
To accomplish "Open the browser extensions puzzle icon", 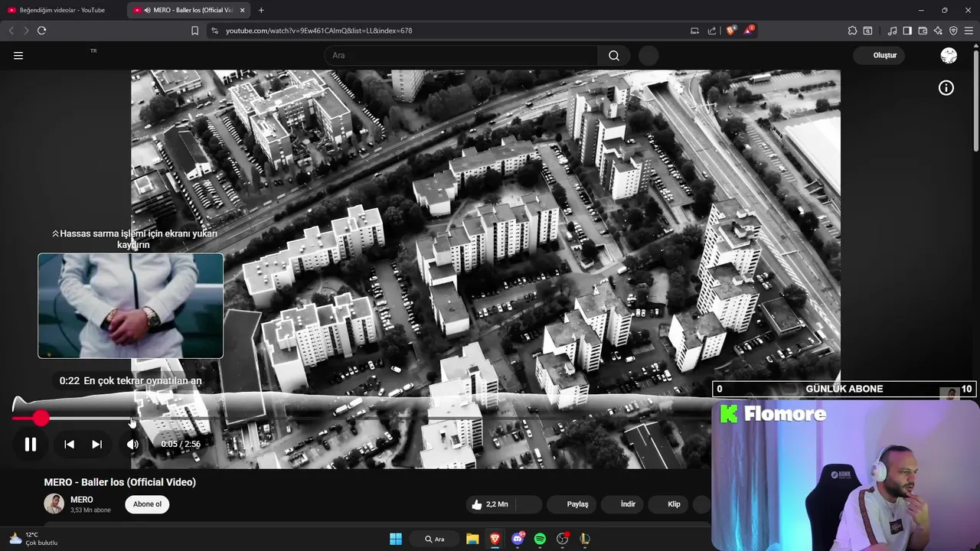I will point(852,31).
